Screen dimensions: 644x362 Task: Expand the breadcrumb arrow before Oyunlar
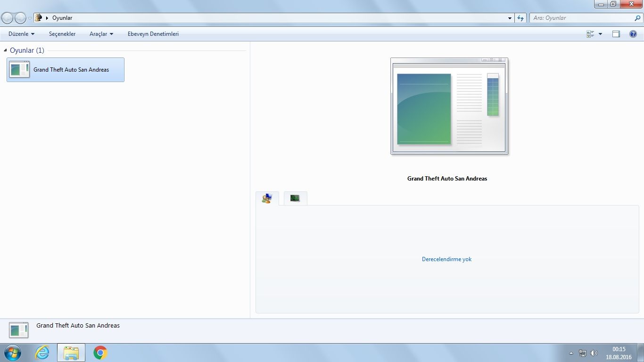click(47, 18)
